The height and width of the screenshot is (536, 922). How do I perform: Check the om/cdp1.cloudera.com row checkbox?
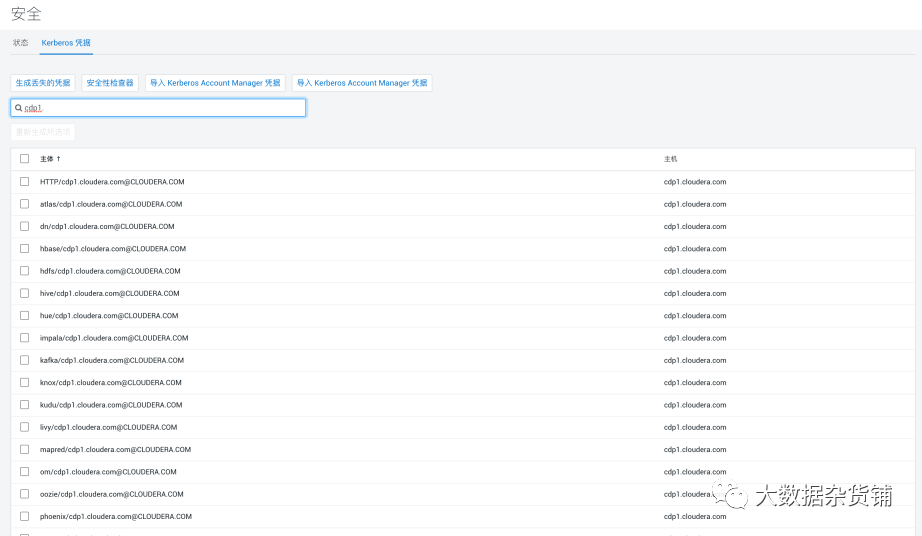click(24, 472)
